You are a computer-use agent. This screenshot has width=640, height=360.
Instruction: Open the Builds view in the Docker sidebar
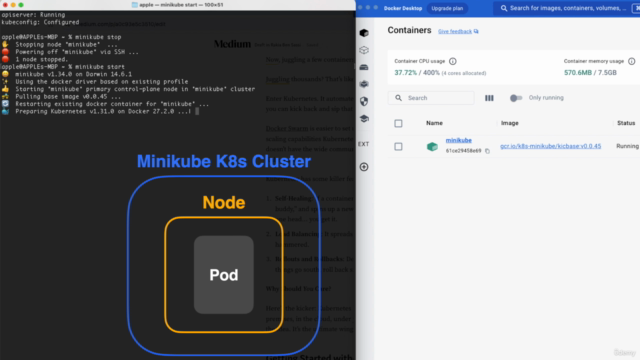coord(364,84)
